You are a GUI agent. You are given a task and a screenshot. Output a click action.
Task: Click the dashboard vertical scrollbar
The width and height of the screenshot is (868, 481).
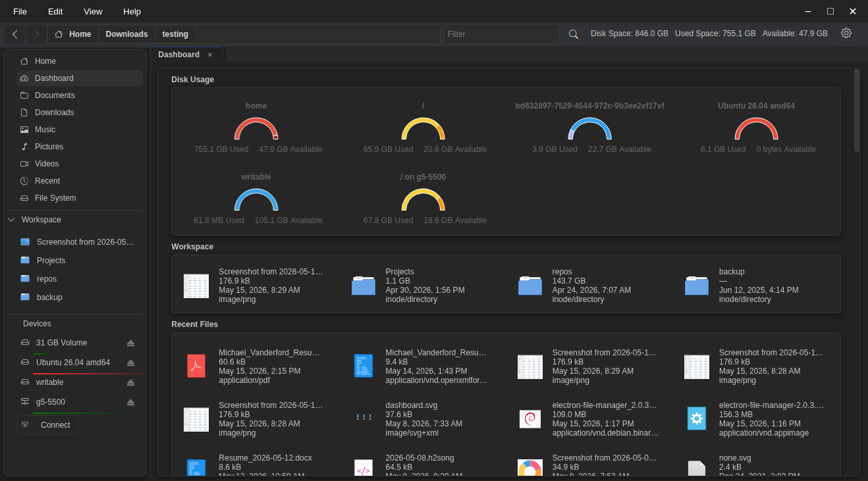(857, 110)
